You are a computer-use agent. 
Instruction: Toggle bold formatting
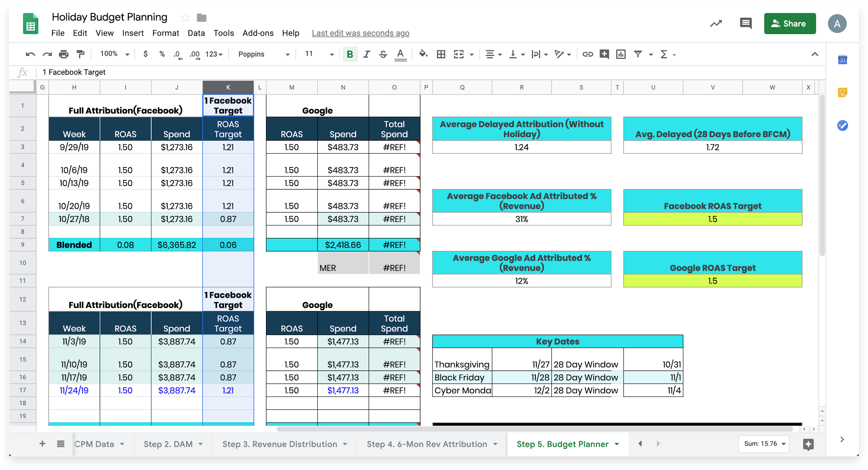point(350,54)
